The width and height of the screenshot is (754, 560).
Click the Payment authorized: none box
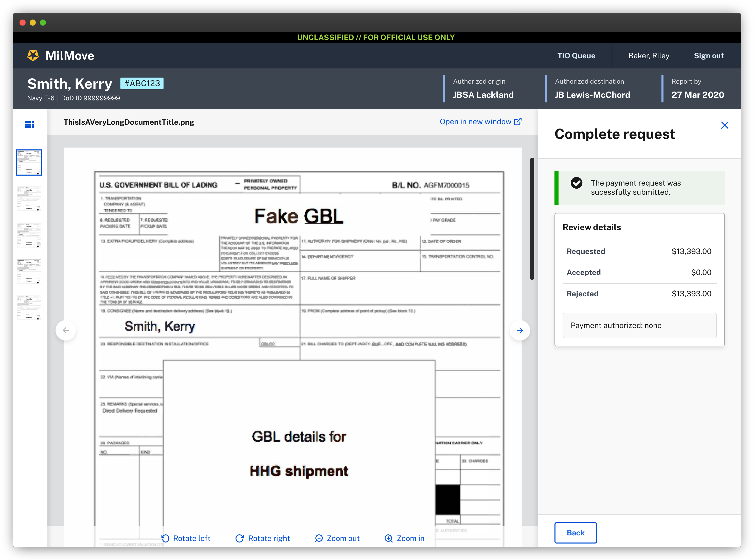[639, 326]
